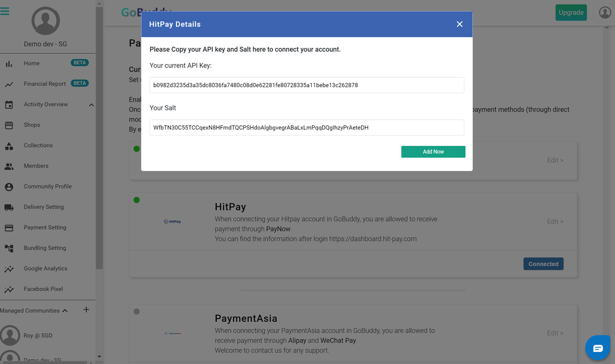
Task: Click the Roy @ SGD community avatar
Action: tap(10, 336)
